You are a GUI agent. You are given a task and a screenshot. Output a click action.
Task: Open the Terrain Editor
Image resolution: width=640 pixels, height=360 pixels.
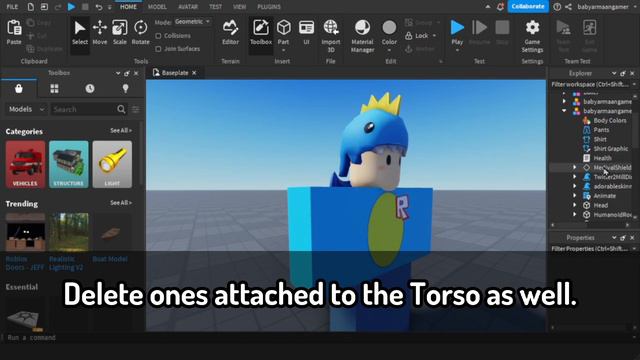(x=230, y=33)
